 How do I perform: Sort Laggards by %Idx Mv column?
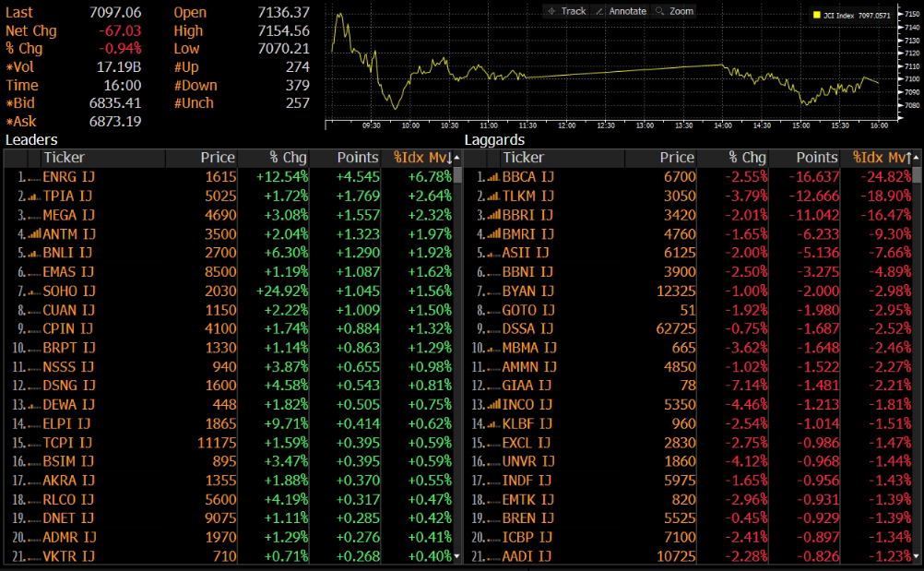(x=883, y=158)
